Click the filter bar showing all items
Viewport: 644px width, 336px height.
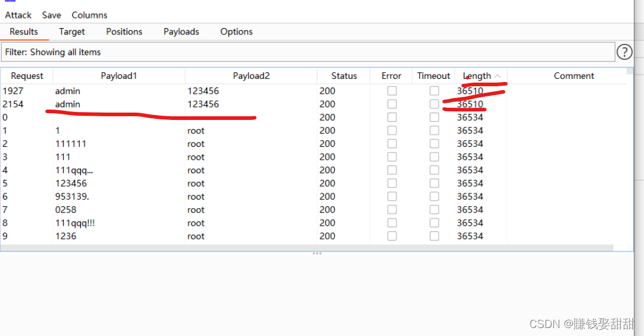pos(308,52)
